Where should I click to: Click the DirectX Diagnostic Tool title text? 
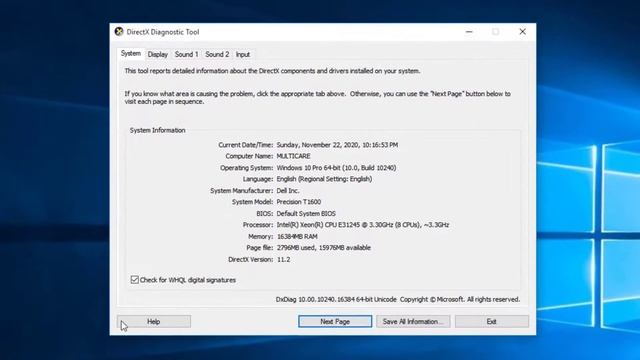[163, 32]
